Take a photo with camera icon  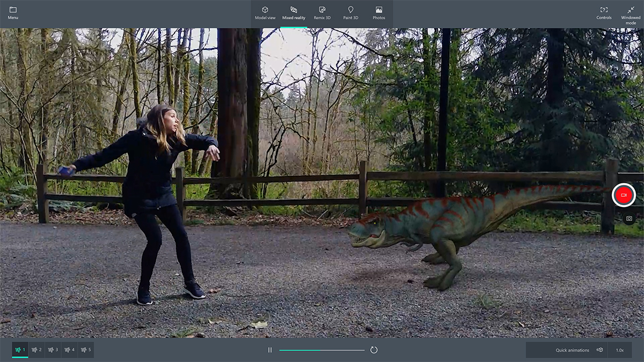629,219
